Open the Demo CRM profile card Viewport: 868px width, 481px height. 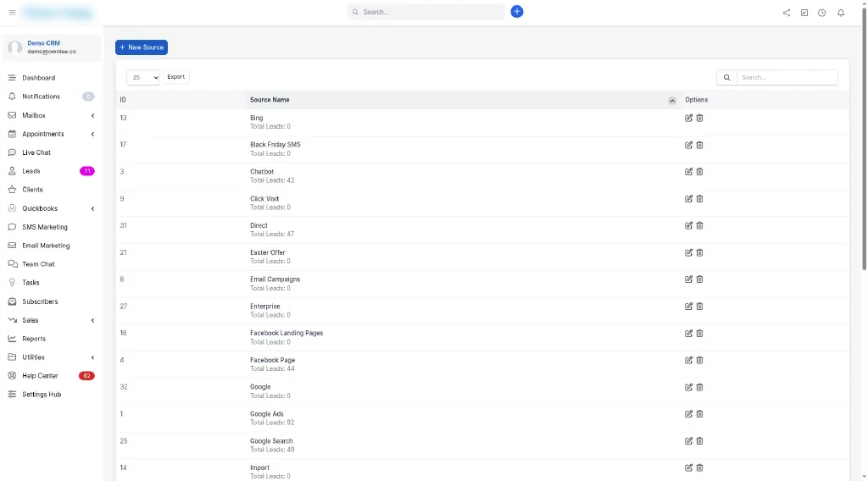[52, 47]
